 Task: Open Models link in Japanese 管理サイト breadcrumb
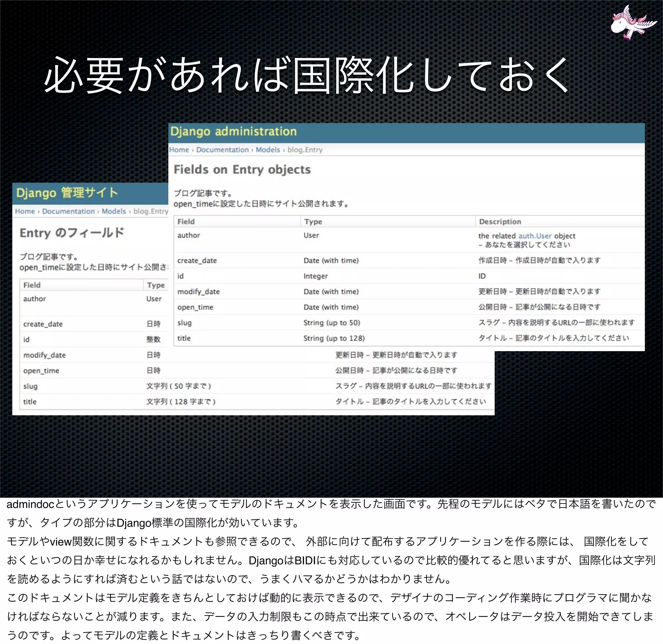point(114,212)
